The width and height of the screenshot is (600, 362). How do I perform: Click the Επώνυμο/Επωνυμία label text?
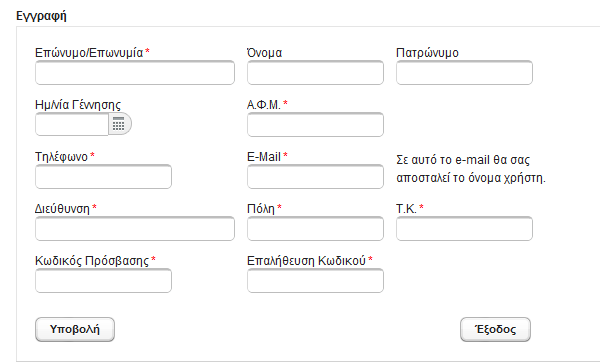(89, 52)
